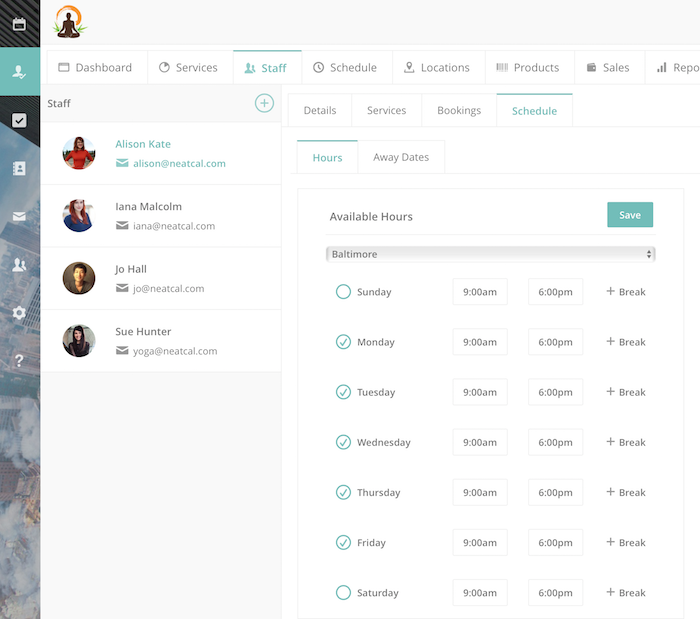Switch to Bookings sub-tab
Screen dimensions: 700x619
[x=459, y=110]
